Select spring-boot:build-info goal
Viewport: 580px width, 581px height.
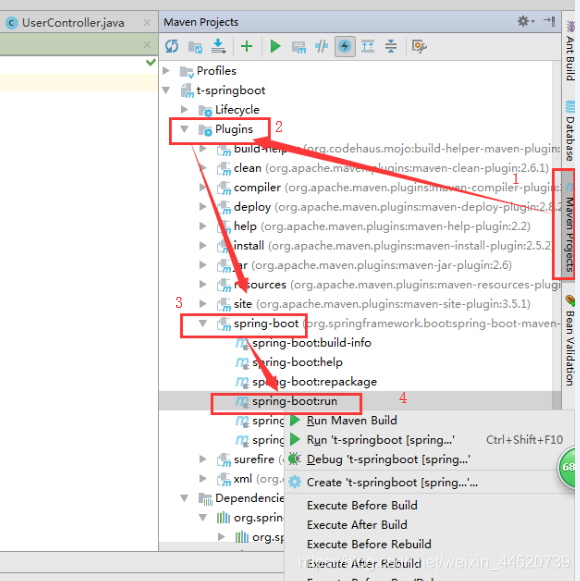(x=311, y=343)
